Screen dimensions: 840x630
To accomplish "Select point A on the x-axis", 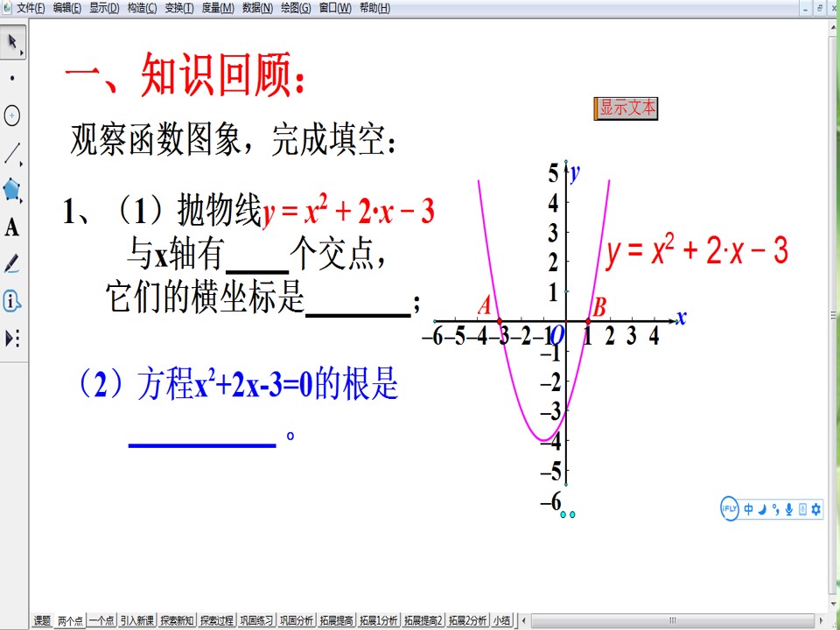I will (500, 321).
